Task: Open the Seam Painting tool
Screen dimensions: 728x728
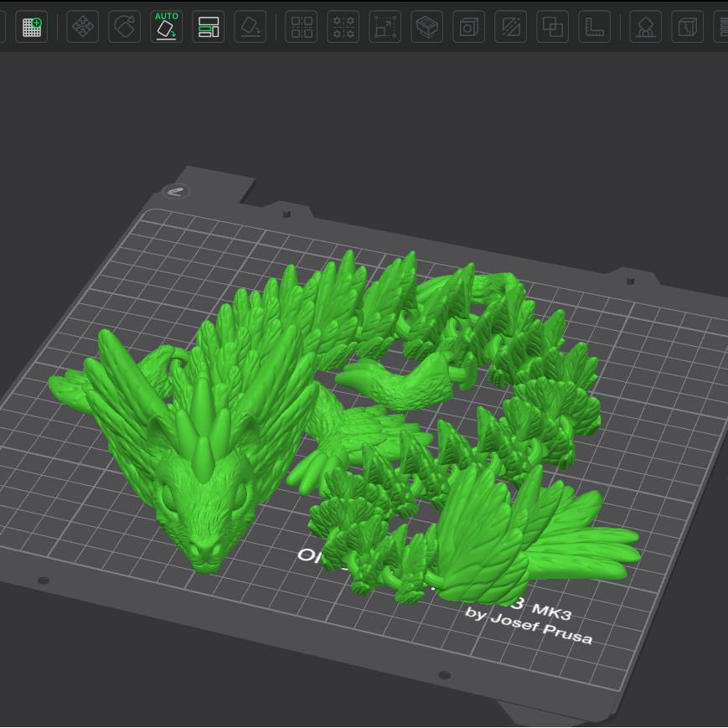Action: (687, 27)
